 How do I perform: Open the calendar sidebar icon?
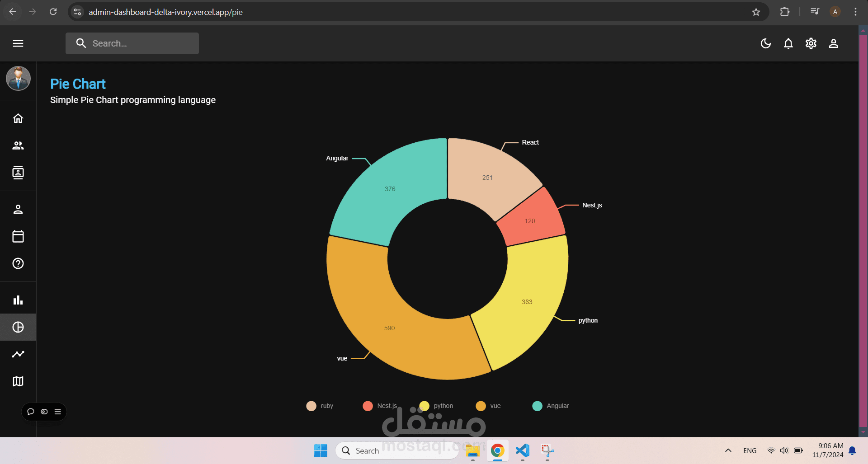(18, 236)
